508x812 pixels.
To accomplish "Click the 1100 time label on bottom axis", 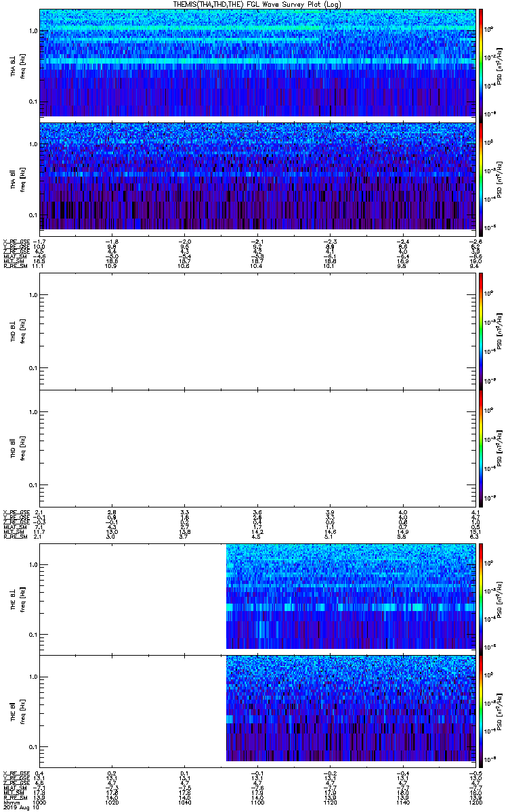I will (x=257, y=801).
